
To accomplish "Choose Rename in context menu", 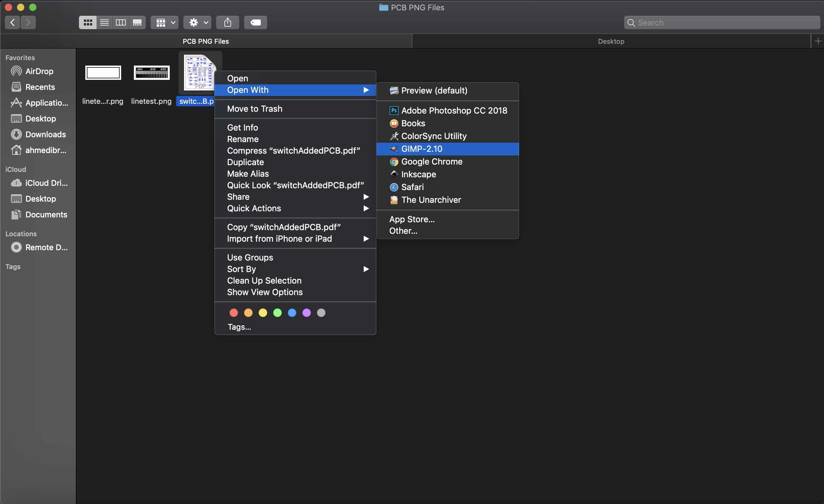I will point(295,139).
